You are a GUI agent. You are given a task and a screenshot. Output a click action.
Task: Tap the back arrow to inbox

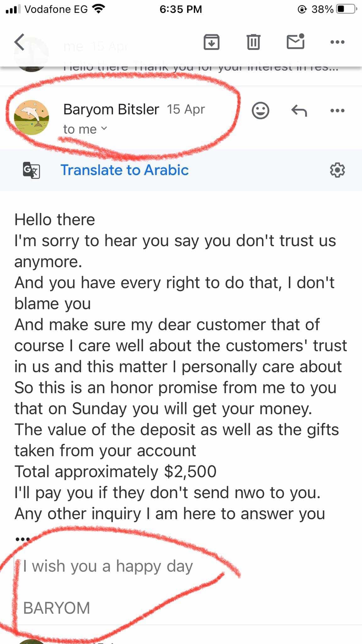coord(19,42)
